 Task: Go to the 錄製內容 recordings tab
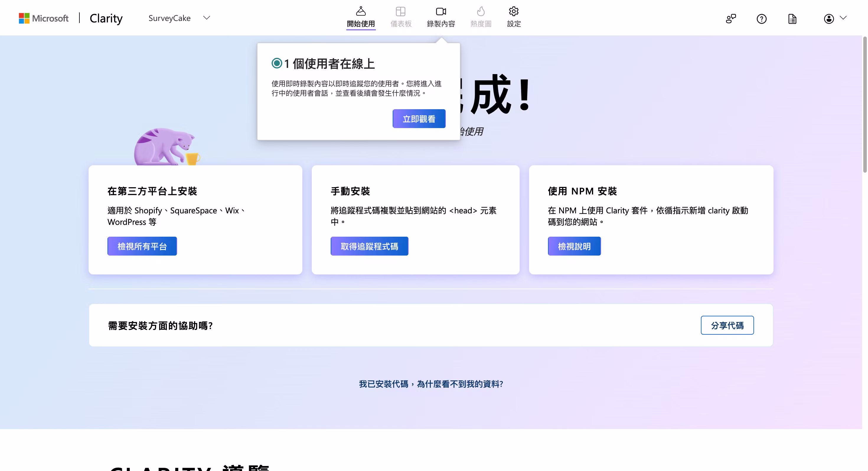pyautogui.click(x=441, y=17)
